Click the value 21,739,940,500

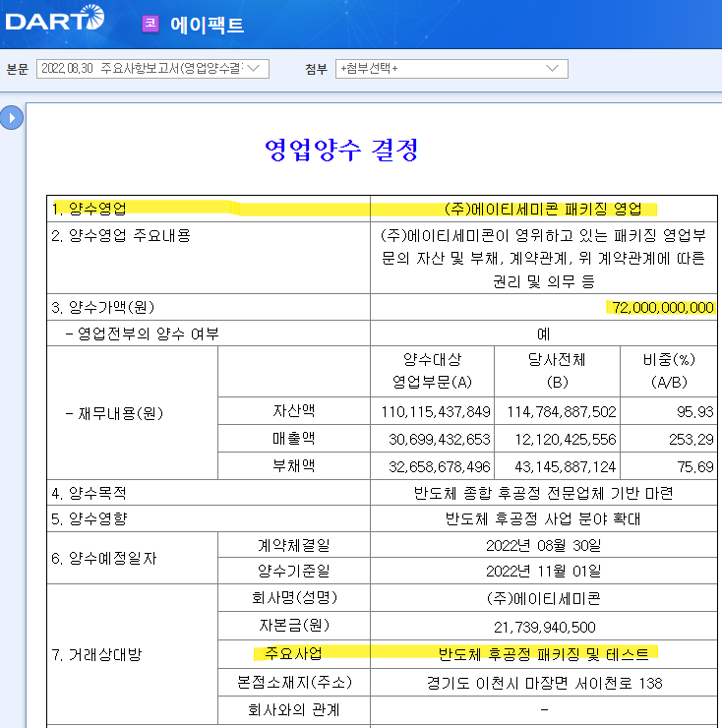pos(544,628)
